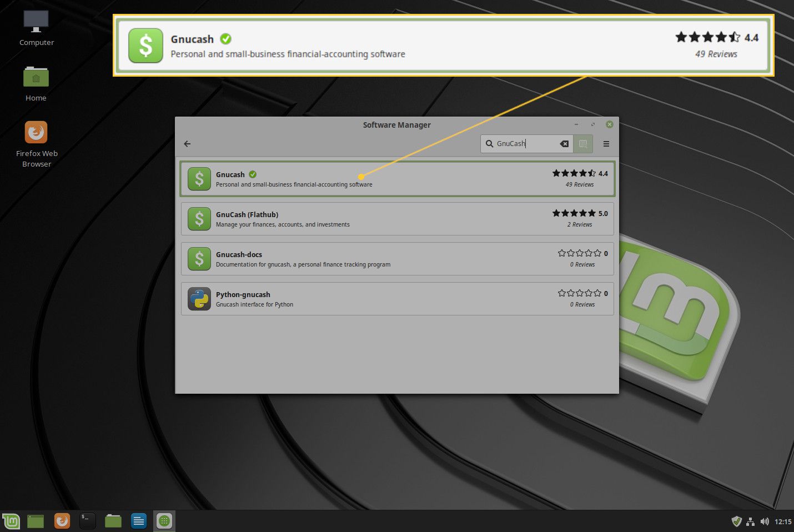Open Files manager from the panel
Image resolution: width=794 pixels, height=532 pixels.
point(113,521)
